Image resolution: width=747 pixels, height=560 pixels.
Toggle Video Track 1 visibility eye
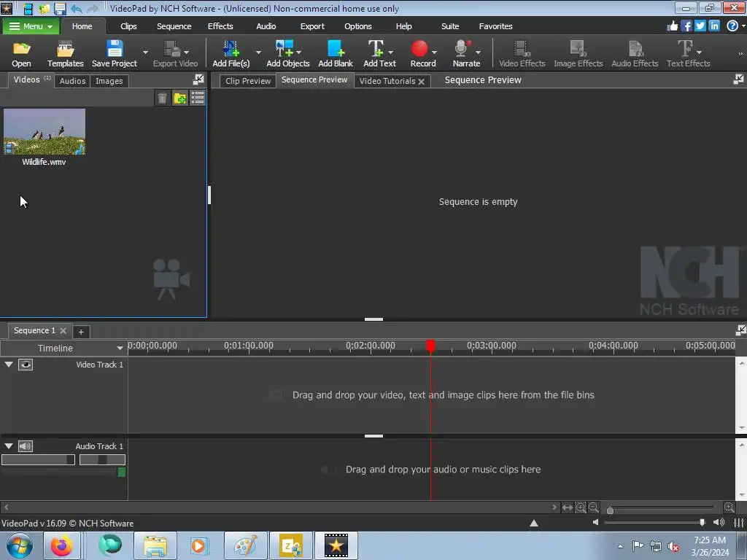pyautogui.click(x=26, y=365)
